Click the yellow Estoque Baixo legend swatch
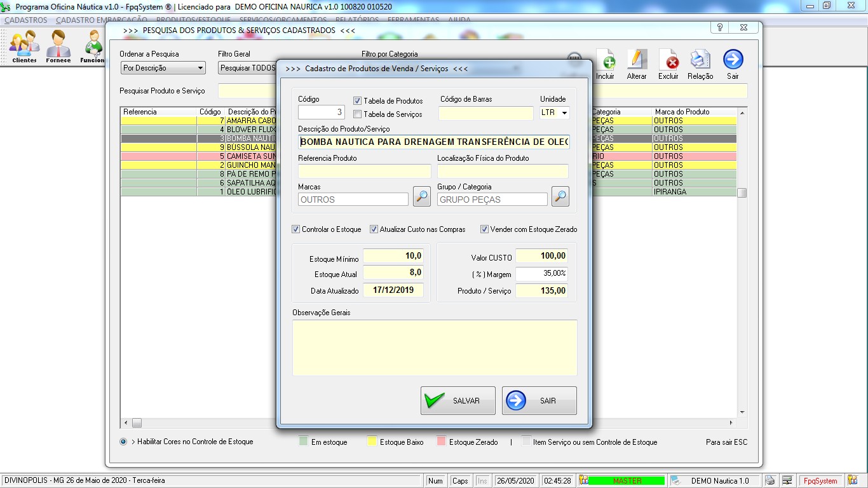868x488 pixels. coord(371,441)
